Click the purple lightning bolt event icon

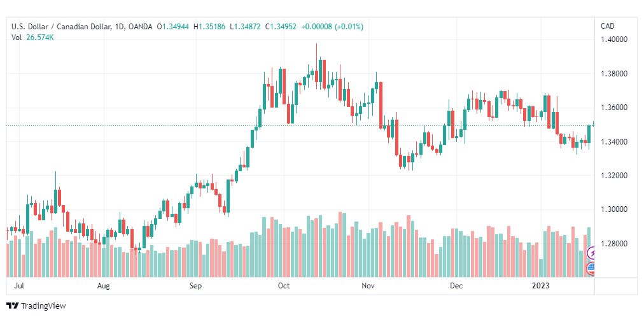tap(591, 253)
